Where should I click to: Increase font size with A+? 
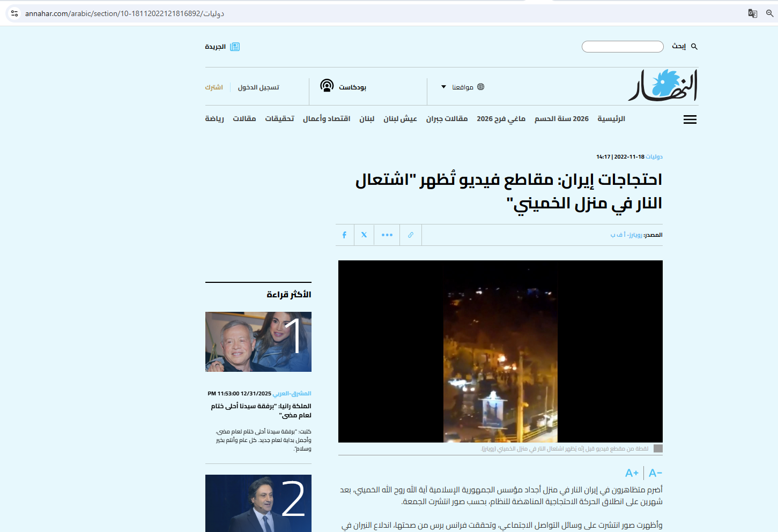pyautogui.click(x=632, y=473)
